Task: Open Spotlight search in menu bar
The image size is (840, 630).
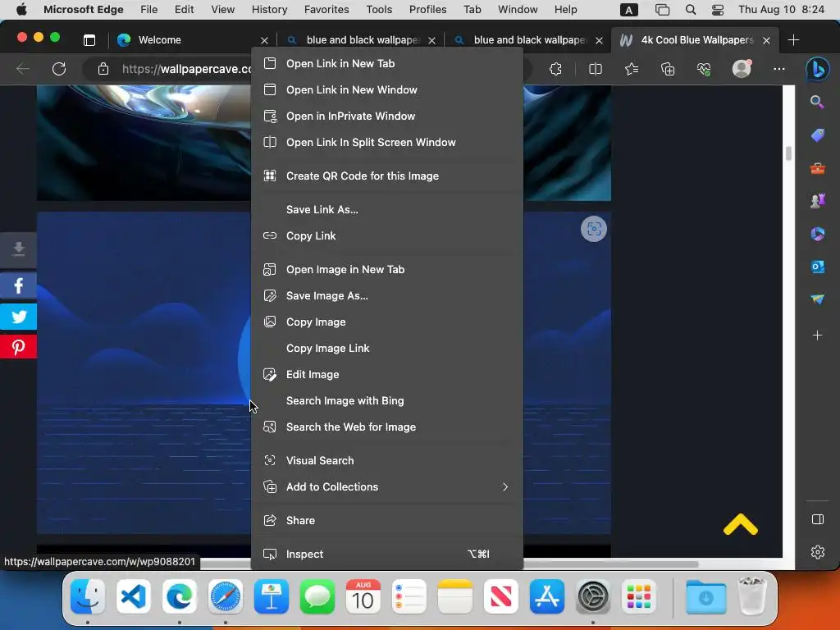Action: pos(691,10)
